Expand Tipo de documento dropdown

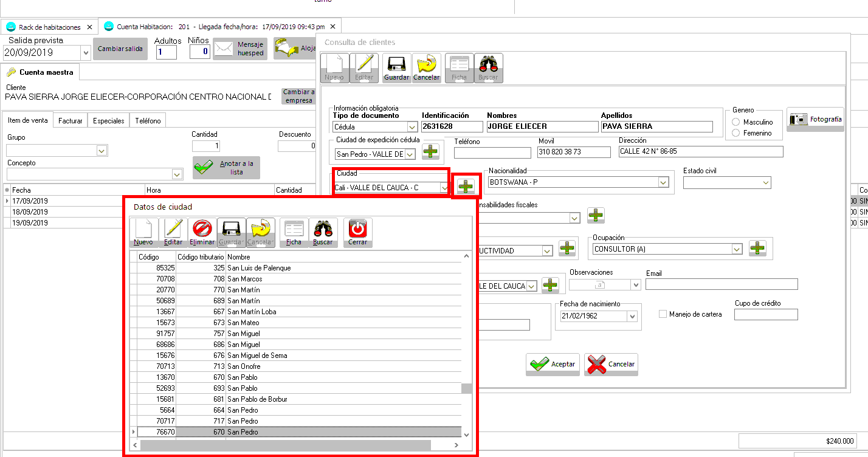coord(412,127)
